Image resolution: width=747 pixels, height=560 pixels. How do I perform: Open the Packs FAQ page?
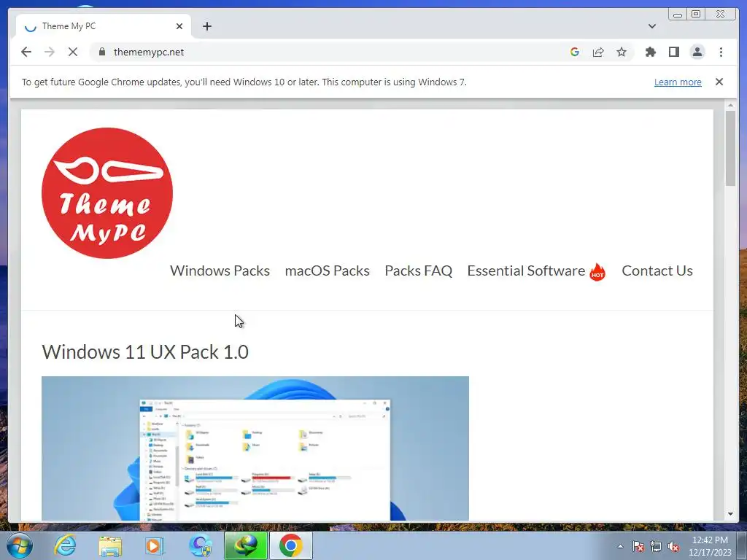[x=418, y=271]
